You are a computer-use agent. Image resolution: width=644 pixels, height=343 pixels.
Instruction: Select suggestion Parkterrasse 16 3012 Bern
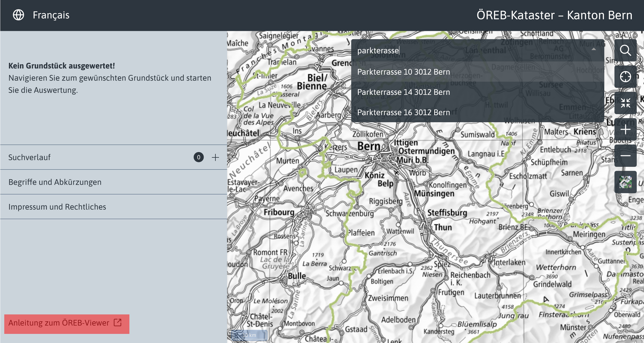click(x=478, y=112)
